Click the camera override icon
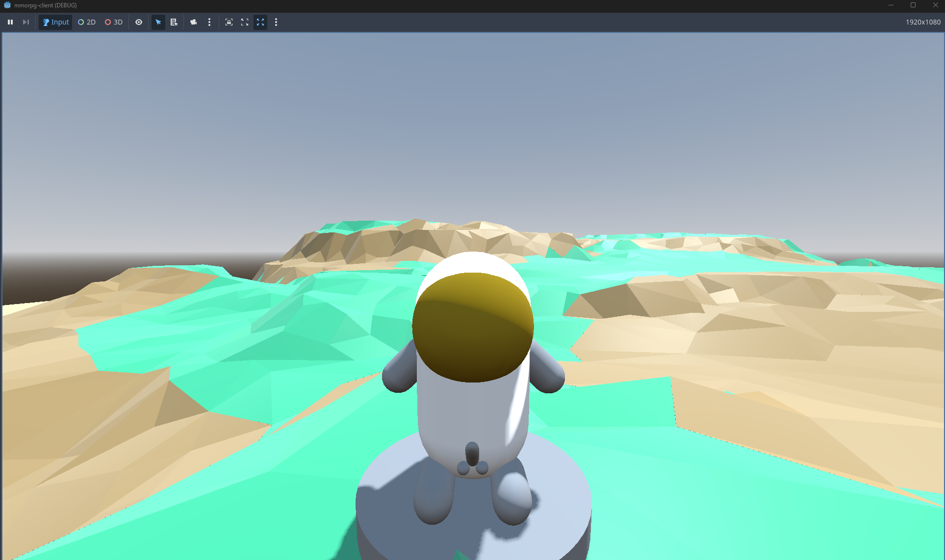 [x=194, y=22]
